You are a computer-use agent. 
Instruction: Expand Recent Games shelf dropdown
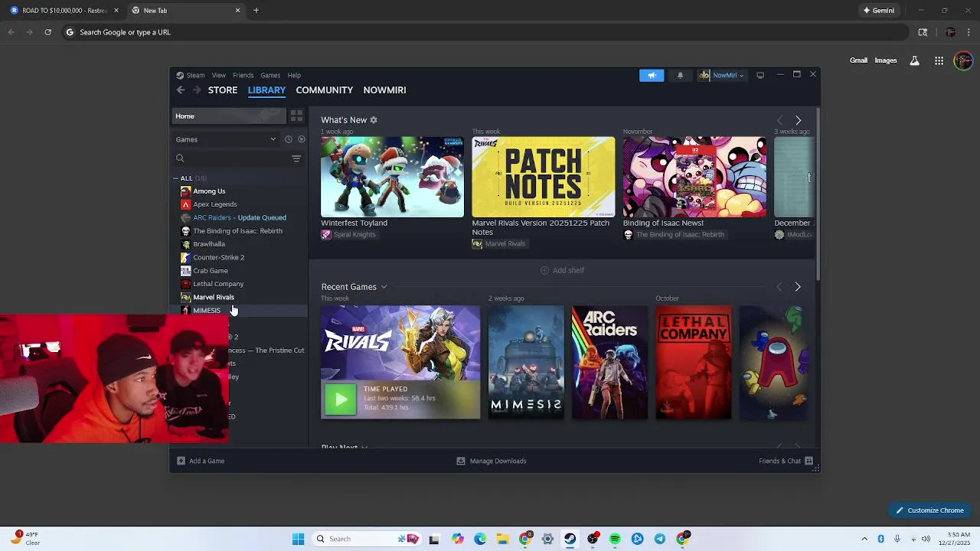(384, 287)
